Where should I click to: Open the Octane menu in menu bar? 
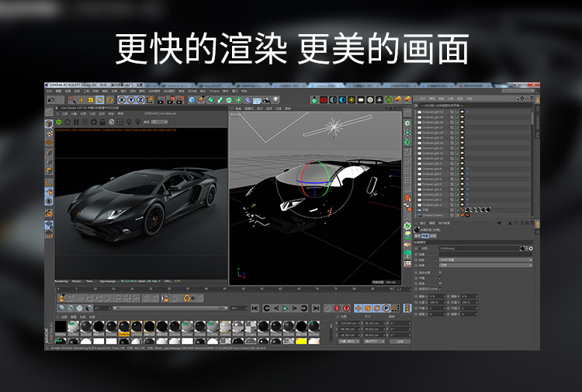(x=214, y=91)
